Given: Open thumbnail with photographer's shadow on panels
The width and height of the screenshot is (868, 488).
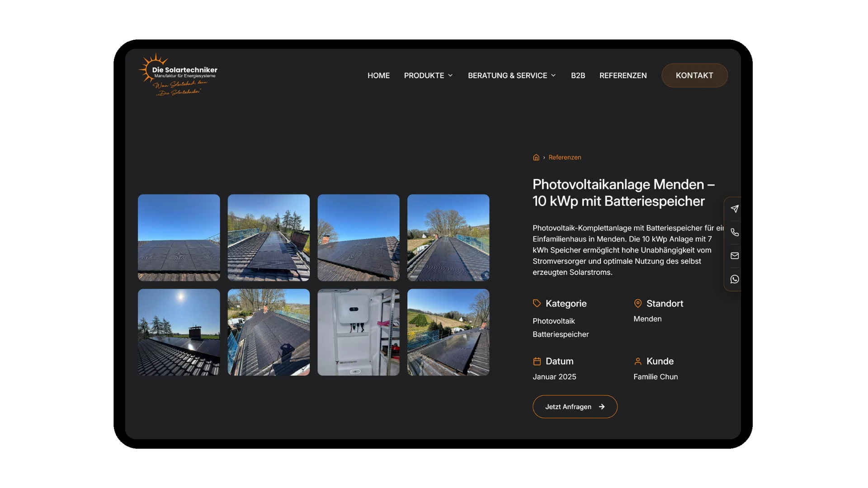Looking at the screenshot, I should [x=269, y=332].
